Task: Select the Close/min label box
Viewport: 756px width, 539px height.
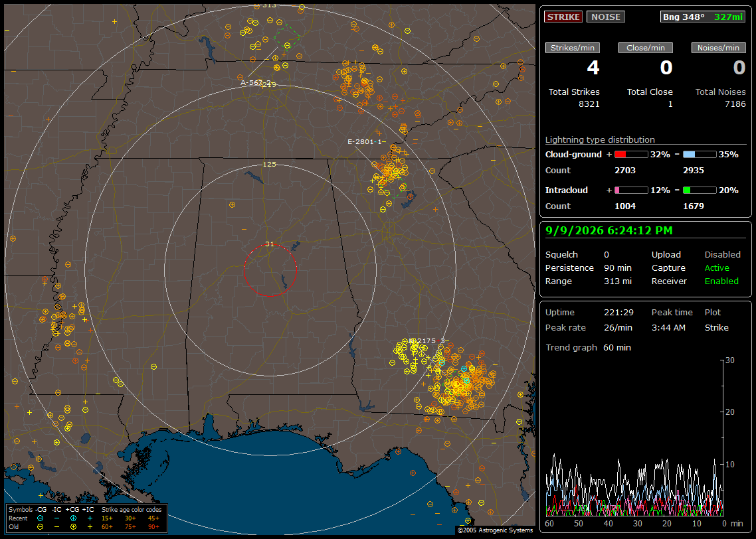Action: [646, 48]
